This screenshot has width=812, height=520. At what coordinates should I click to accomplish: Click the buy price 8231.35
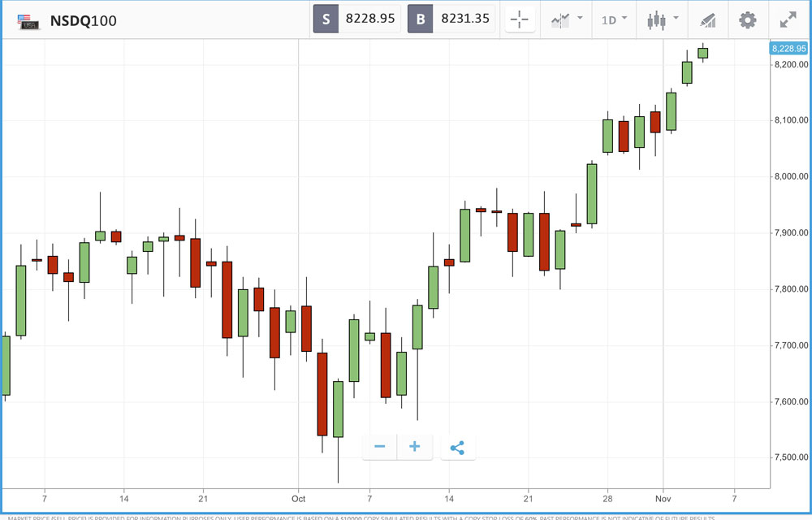tap(465, 19)
